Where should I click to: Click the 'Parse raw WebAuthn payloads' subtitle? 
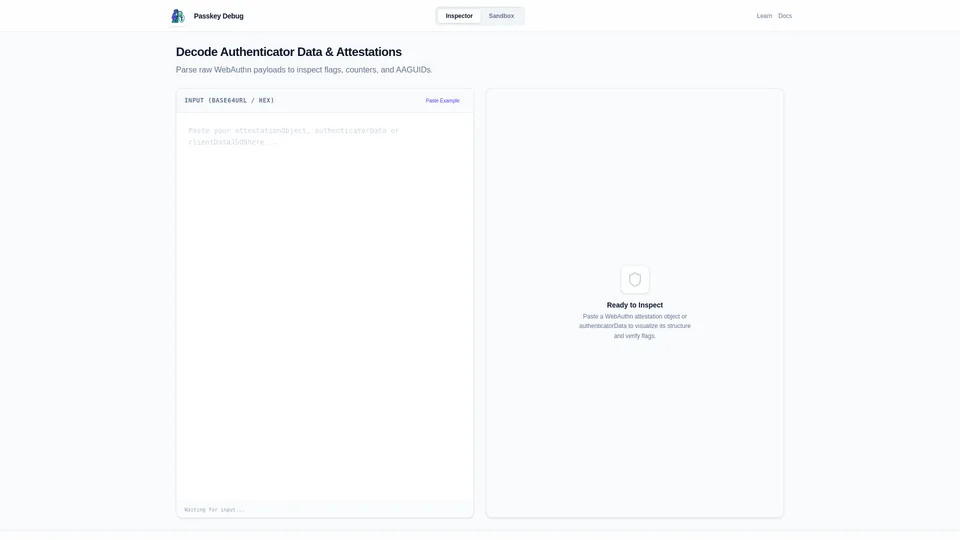pyautogui.click(x=304, y=70)
